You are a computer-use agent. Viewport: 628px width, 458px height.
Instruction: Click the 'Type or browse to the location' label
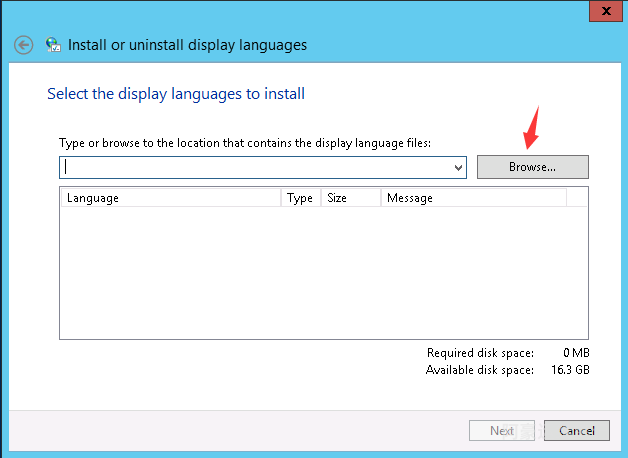(245, 143)
